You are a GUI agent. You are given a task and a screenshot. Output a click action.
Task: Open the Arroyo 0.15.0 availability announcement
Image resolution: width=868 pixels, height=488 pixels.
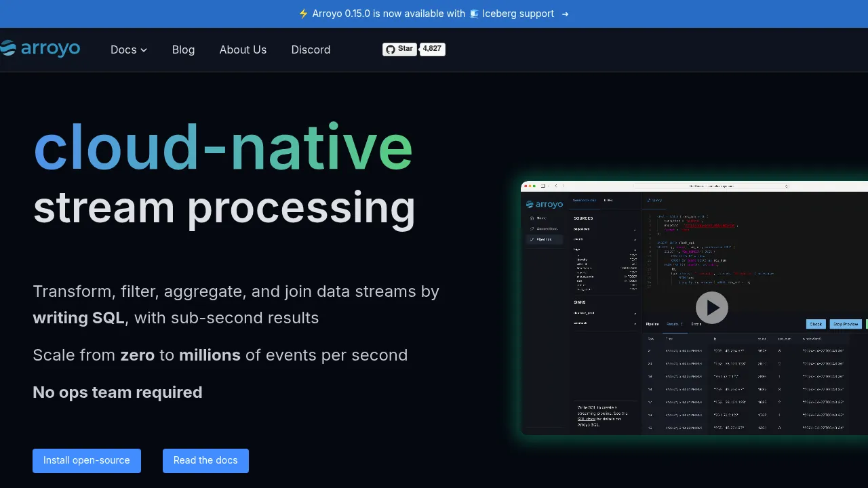pyautogui.click(x=434, y=14)
